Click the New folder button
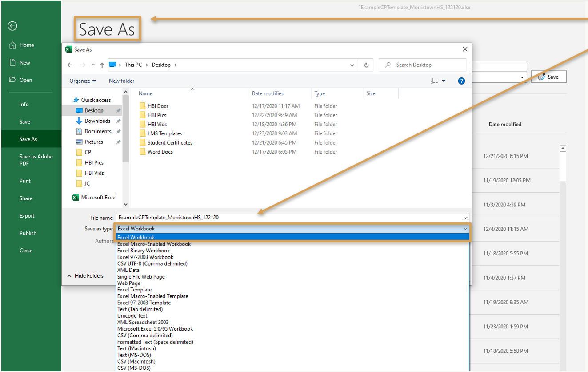 tap(121, 81)
